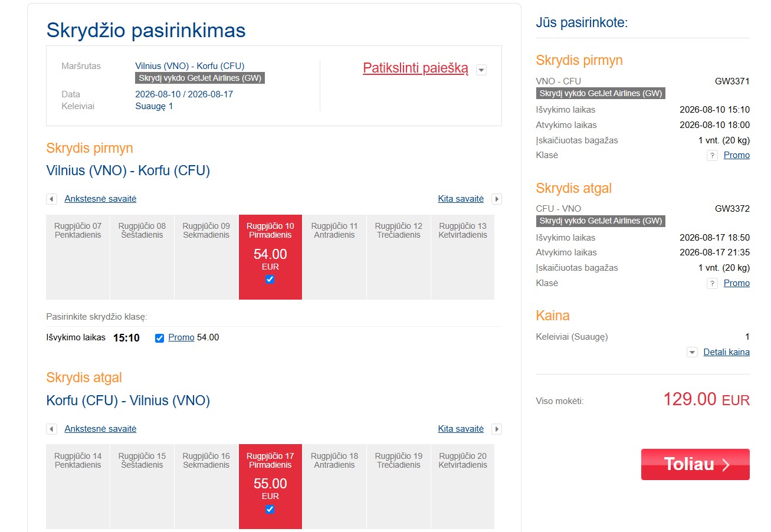
Task: Select Rugpjūčio 13 Ketvirtadienis outbound date cell
Action: (463, 257)
